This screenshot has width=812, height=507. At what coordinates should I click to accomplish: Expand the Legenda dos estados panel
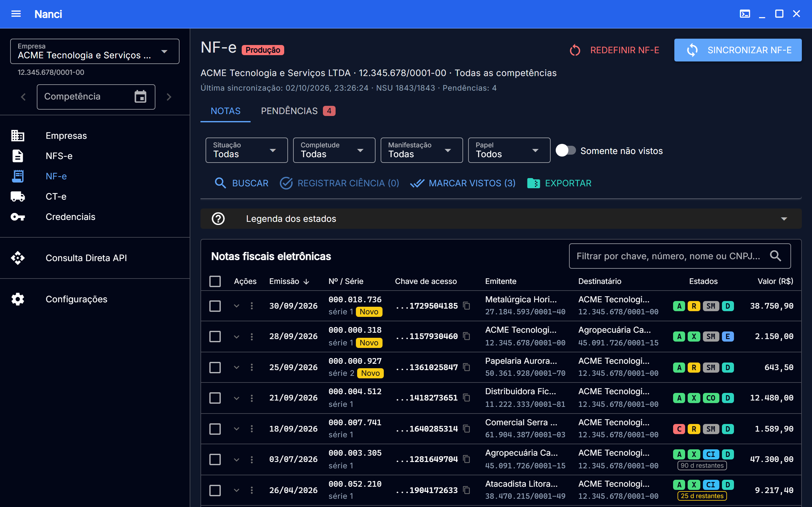click(x=501, y=219)
